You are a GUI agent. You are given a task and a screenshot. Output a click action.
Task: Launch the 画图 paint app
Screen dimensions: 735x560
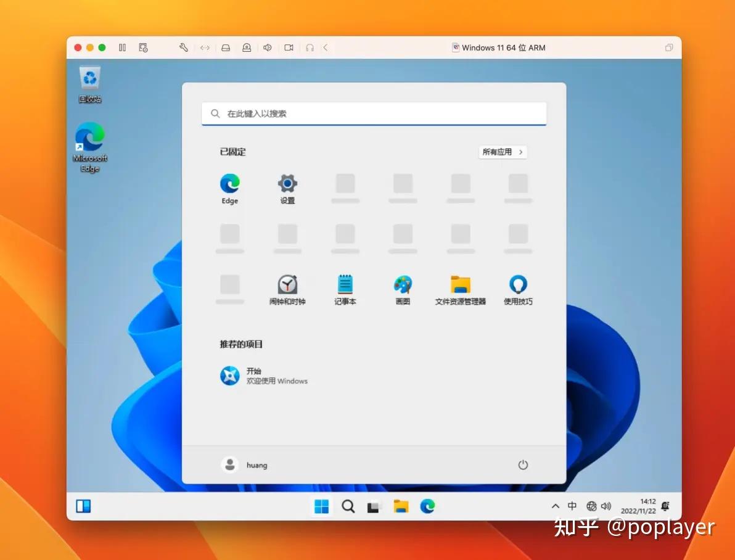point(403,290)
